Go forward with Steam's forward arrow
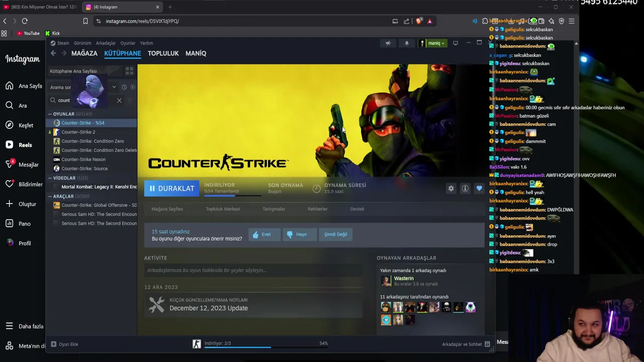The width and height of the screenshot is (644, 362). (64, 53)
